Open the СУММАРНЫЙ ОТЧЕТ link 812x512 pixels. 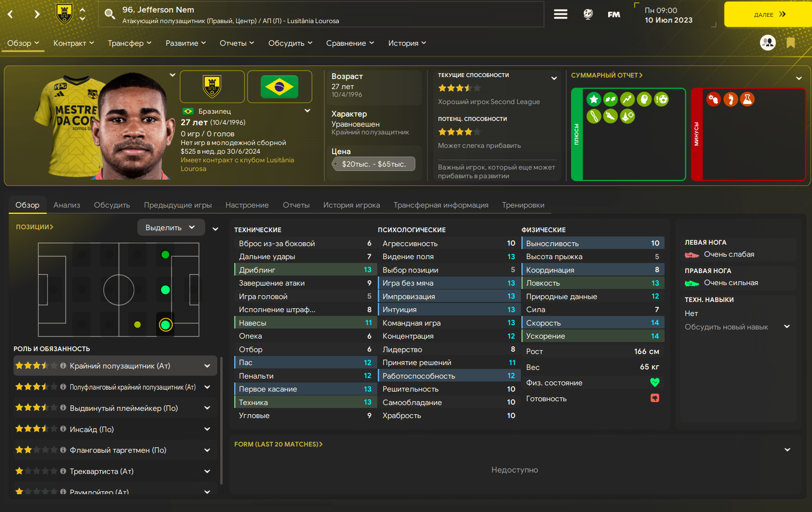[x=607, y=75]
